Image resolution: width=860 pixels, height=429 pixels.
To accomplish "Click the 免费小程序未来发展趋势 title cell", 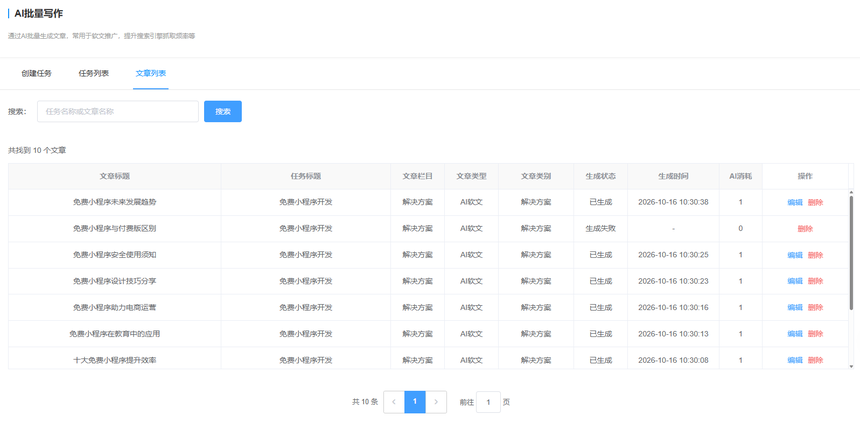I will coord(115,202).
